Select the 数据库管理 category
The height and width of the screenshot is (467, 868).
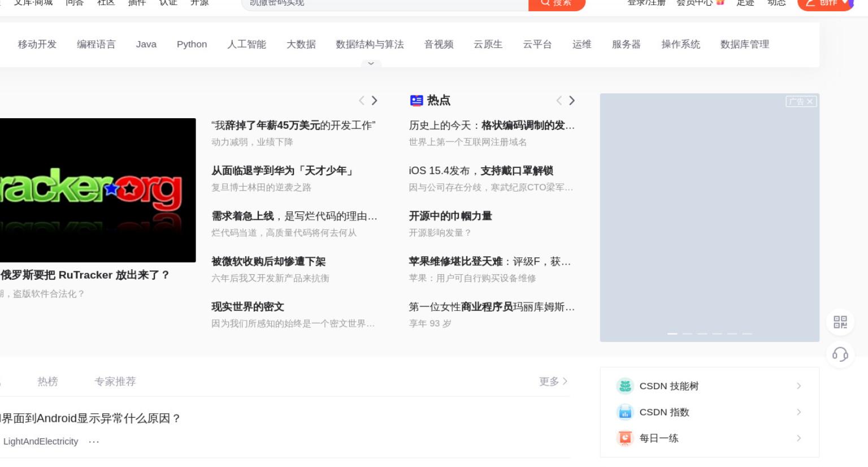click(x=745, y=44)
